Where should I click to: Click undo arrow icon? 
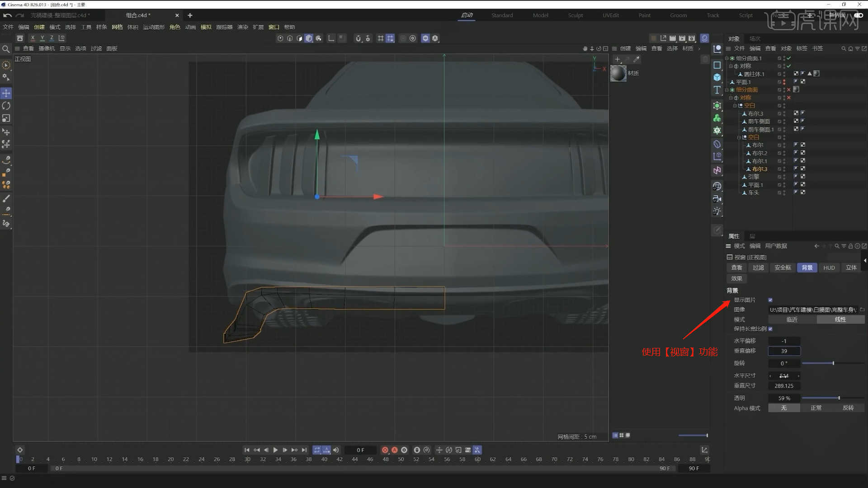tap(7, 15)
